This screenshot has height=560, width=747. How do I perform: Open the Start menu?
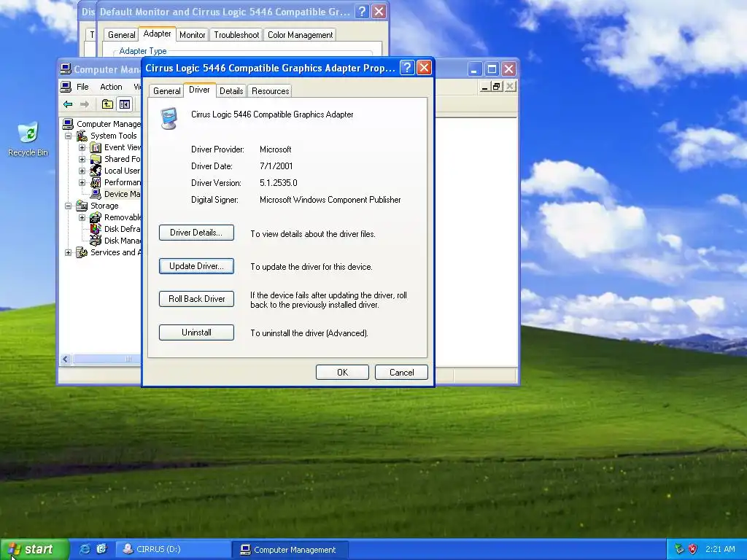[x=34, y=549]
